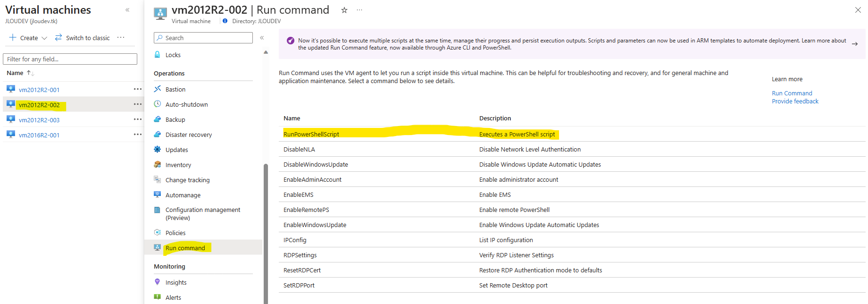This screenshot has height=304, width=868.
Task: Collapse the resource menu sidebar
Action: coord(262,38)
